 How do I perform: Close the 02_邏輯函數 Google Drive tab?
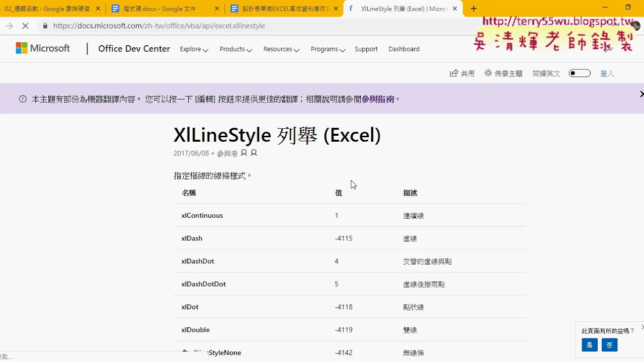pos(98,9)
